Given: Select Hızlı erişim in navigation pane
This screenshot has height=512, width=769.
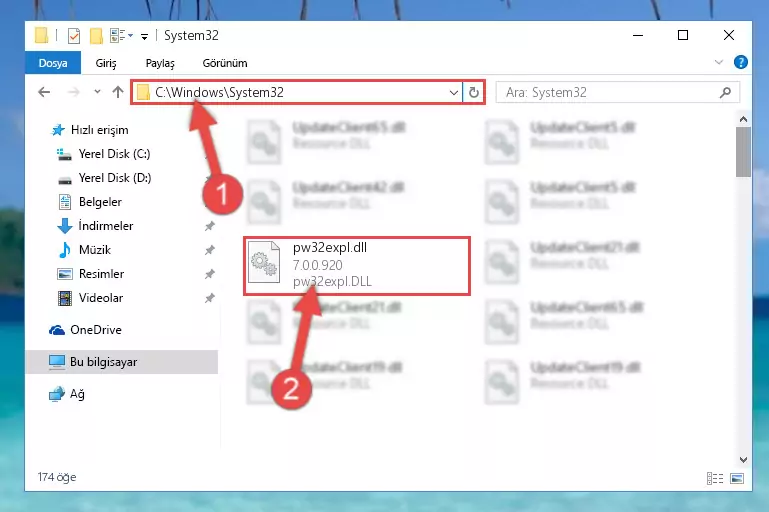Looking at the screenshot, I should (x=99, y=130).
